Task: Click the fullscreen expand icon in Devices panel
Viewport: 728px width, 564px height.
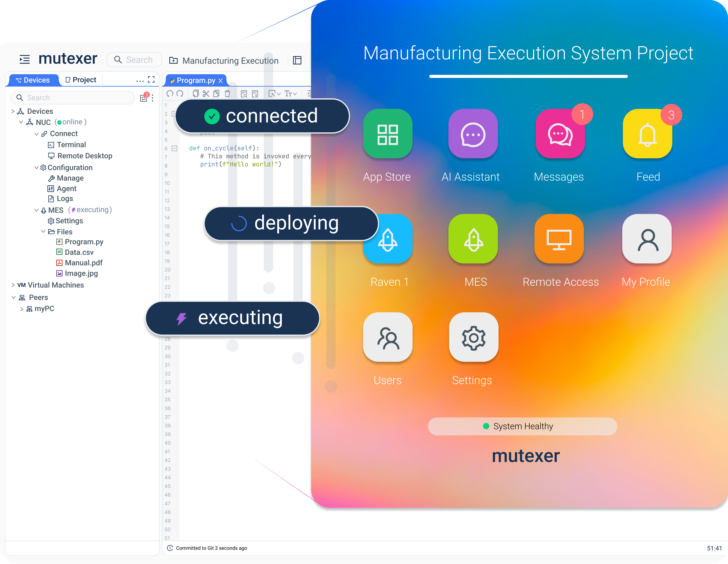Action: point(151,79)
